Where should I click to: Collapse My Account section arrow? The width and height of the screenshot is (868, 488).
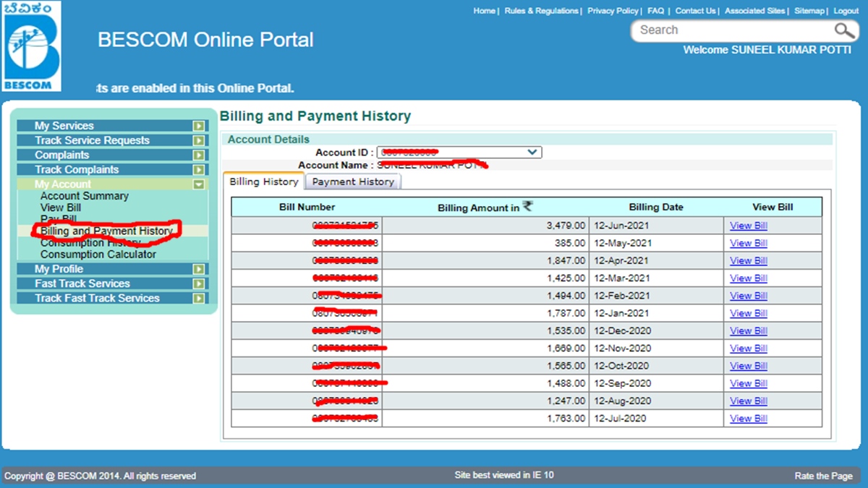(x=199, y=184)
